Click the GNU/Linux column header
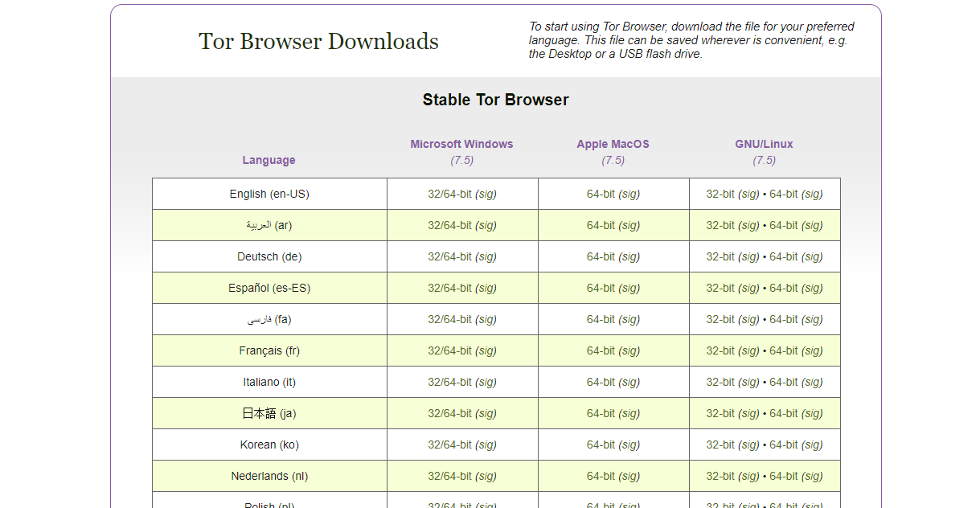Screen dimensions: 980x508 (764, 144)
